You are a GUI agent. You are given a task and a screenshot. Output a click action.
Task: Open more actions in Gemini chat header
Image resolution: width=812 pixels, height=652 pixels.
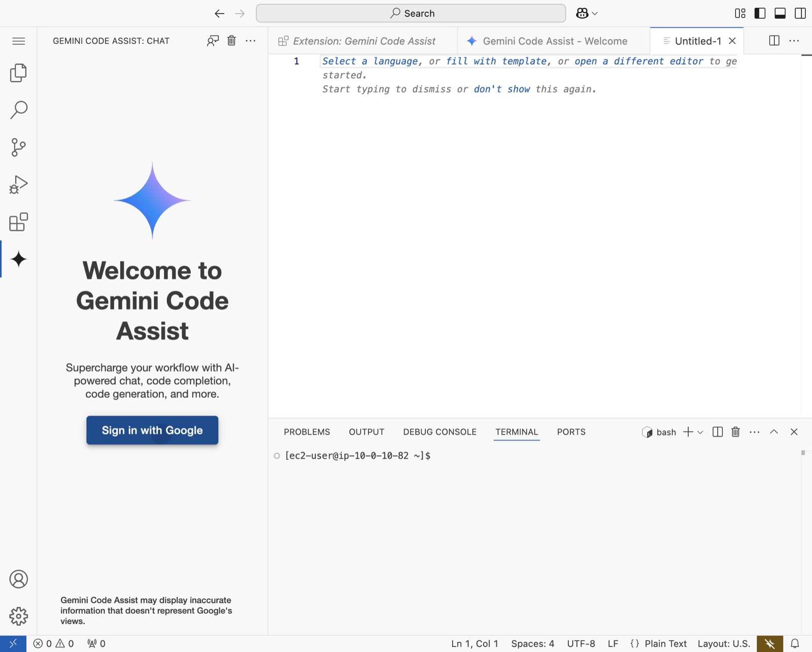coord(251,41)
